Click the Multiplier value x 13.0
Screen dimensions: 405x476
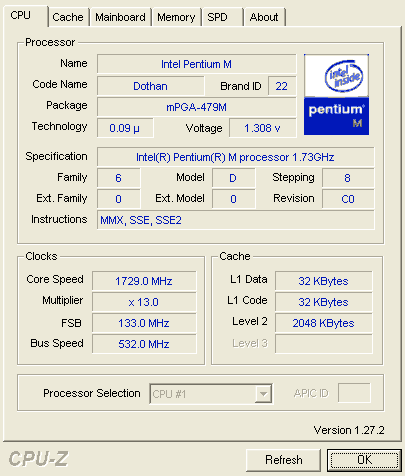point(144,302)
